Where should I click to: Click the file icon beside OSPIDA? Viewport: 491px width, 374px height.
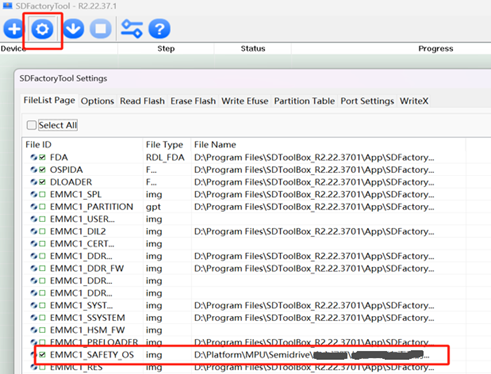click(34, 170)
